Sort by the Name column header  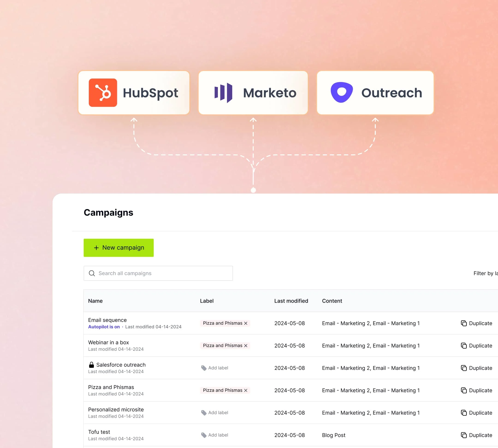(x=95, y=301)
